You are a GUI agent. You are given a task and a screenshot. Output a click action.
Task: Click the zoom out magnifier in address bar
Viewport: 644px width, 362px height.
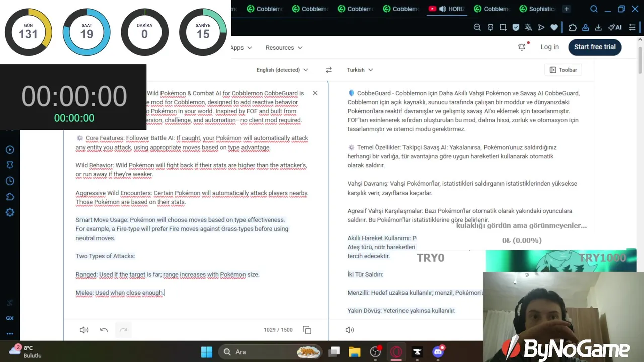(477, 27)
